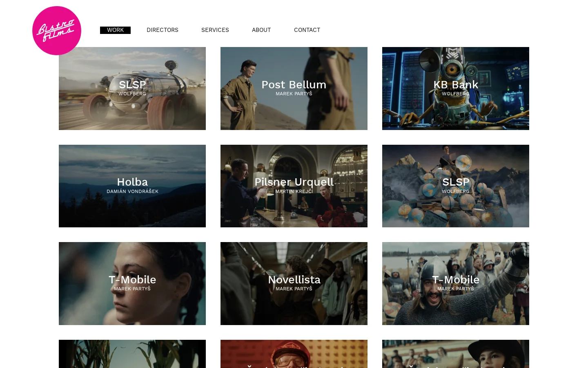Screen dimensions: 588x368
Task: Open the Work menu item
Action: pyautogui.click(x=115, y=30)
